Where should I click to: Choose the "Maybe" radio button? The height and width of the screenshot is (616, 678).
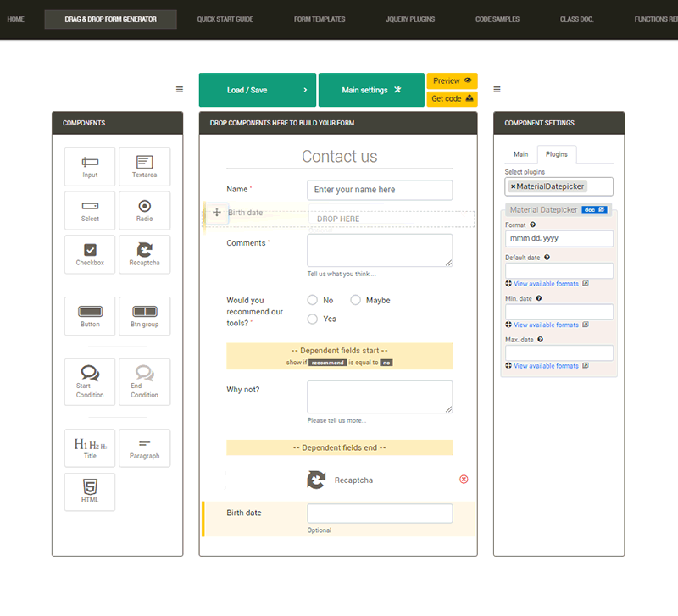[x=356, y=300]
